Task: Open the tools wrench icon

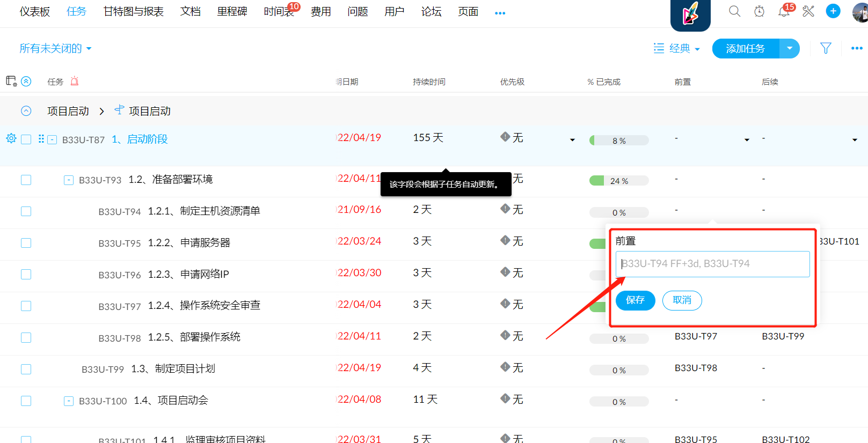Action: coord(808,11)
